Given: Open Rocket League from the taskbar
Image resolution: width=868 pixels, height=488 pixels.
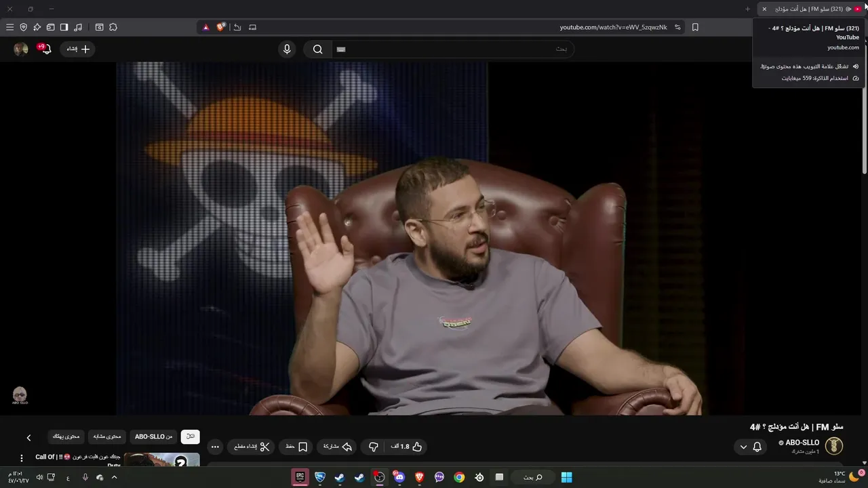Looking at the screenshot, I should pos(319,477).
